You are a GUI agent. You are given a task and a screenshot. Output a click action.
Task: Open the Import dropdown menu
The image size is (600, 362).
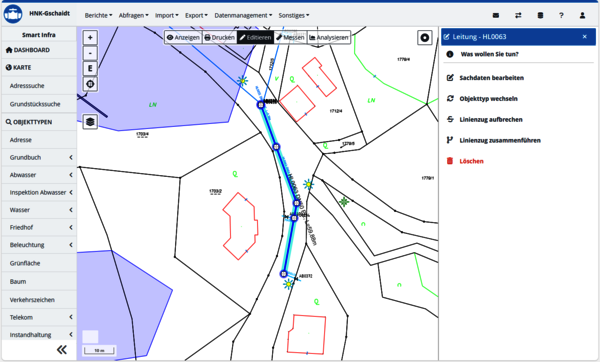pos(166,15)
